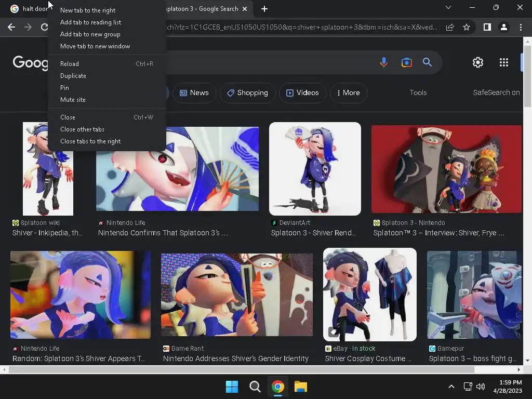532x399 pixels.
Task: Choose Move tab to new window
Action: click(x=107, y=46)
